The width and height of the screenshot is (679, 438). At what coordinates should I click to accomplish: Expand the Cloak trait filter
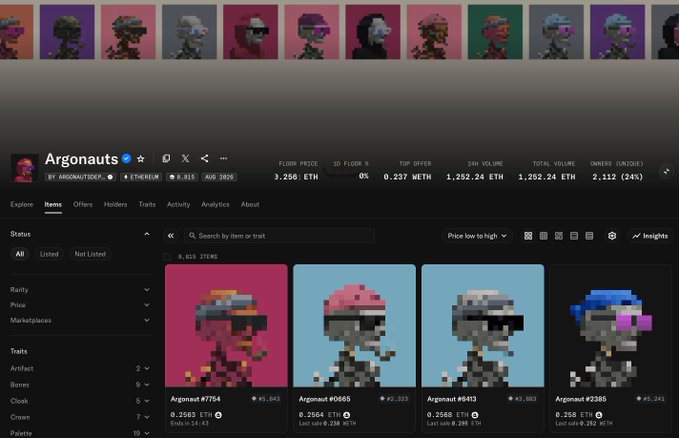point(80,401)
